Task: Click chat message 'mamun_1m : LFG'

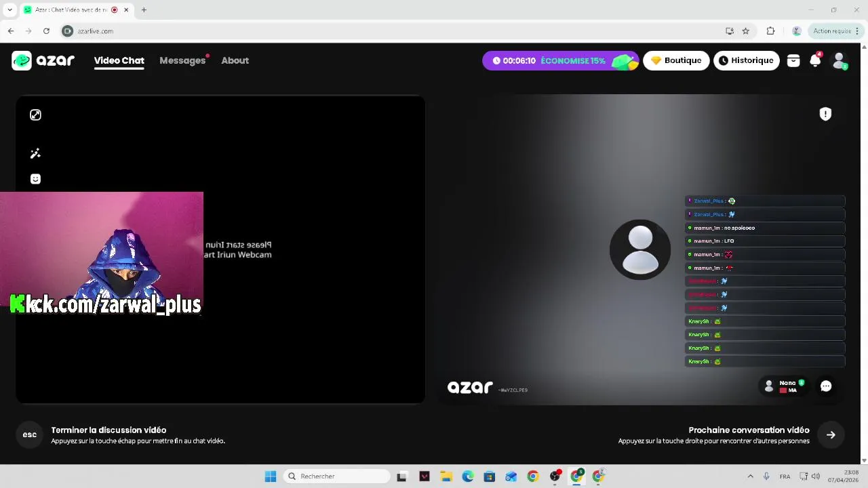Action: [x=765, y=241]
